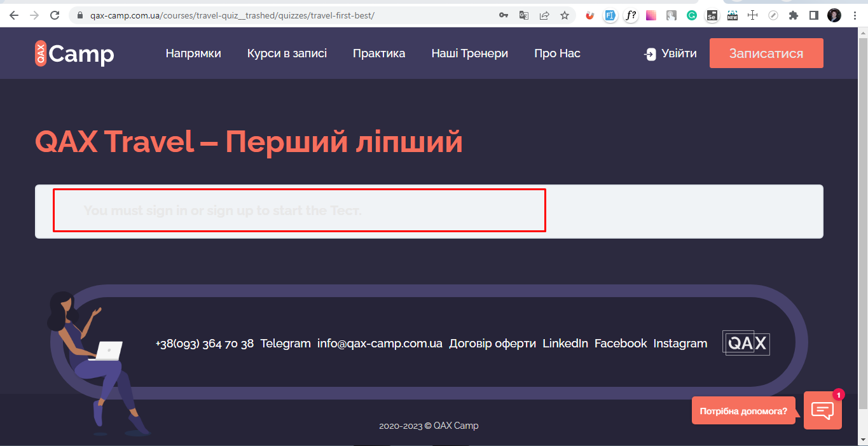Click the saved passwords key icon

(503, 15)
